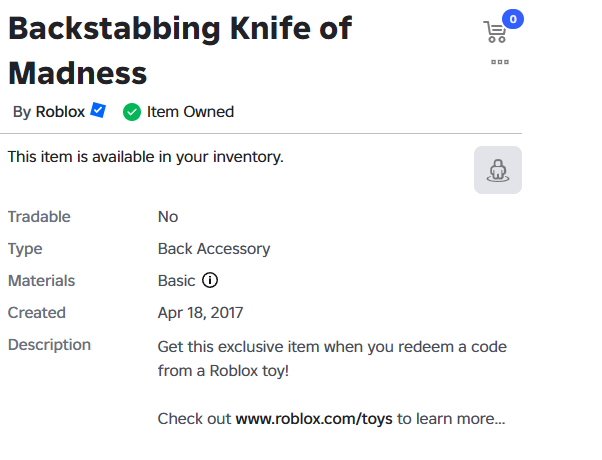Viewport: 602px width, 460px height.
Task: Click the Apr 18, 2017 created date
Action: 200,313
